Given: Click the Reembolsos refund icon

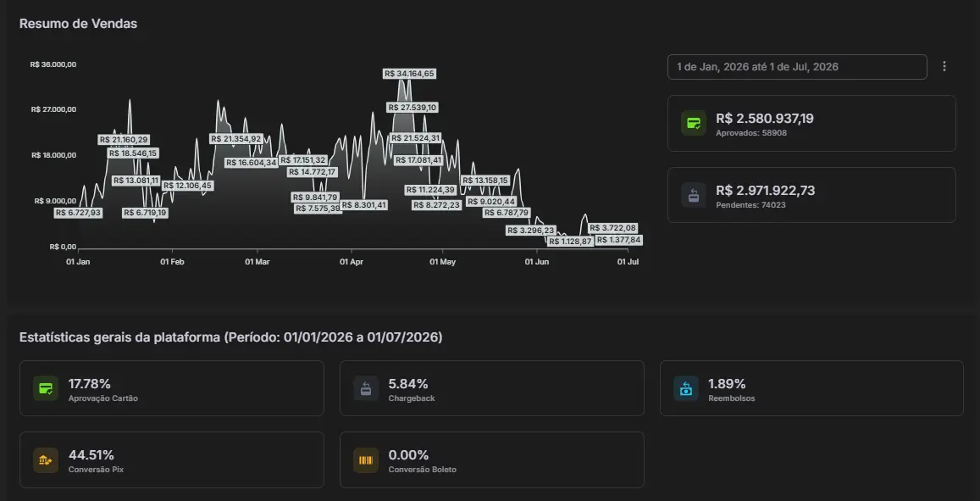Looking at the screenshot, I should pos(685,388).
